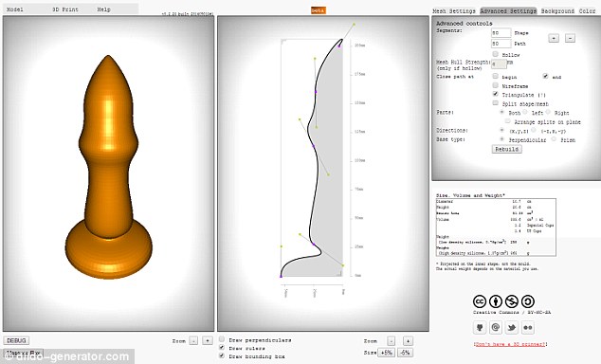Click the Creative Commons CC icon
Image resolution: width=601 pixels, height=364 pixels.
(x=480, y=301)
